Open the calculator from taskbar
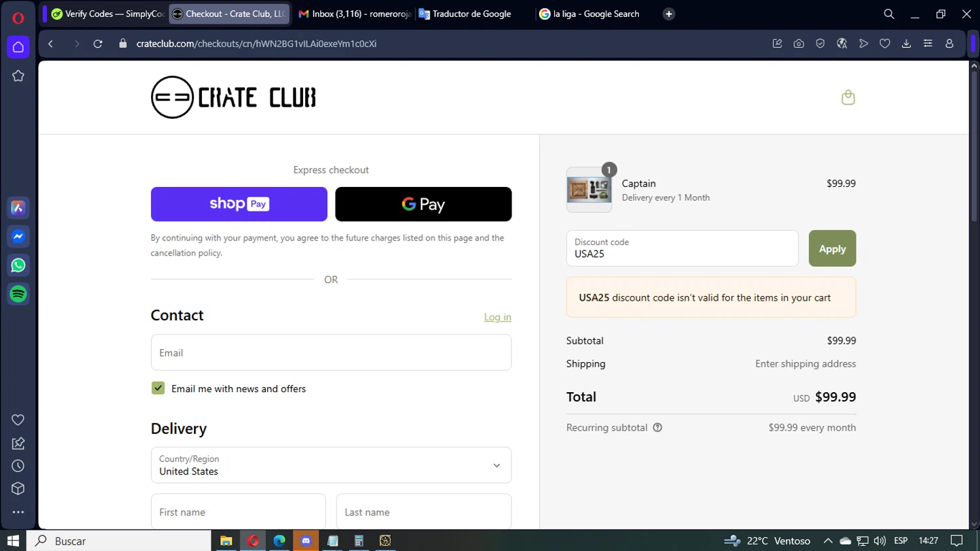The width and height of the screenshot is (980, 551). (x=359, y=541)
